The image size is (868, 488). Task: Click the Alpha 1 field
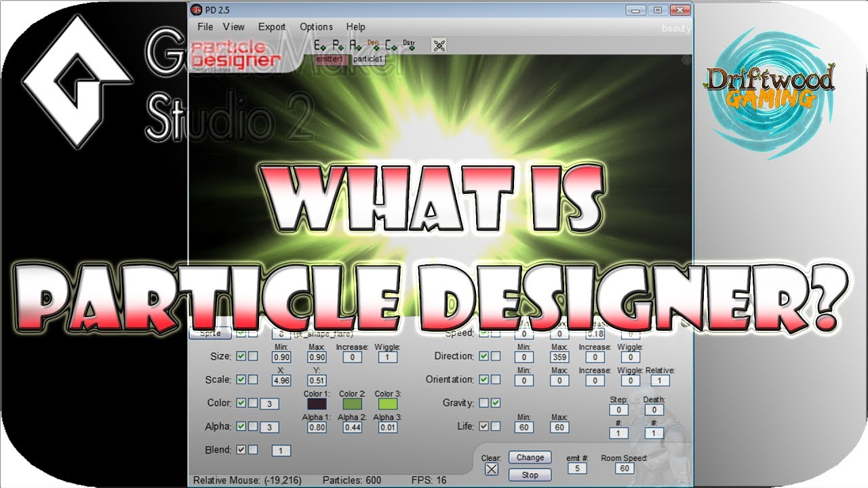click(x=316, y=427)
